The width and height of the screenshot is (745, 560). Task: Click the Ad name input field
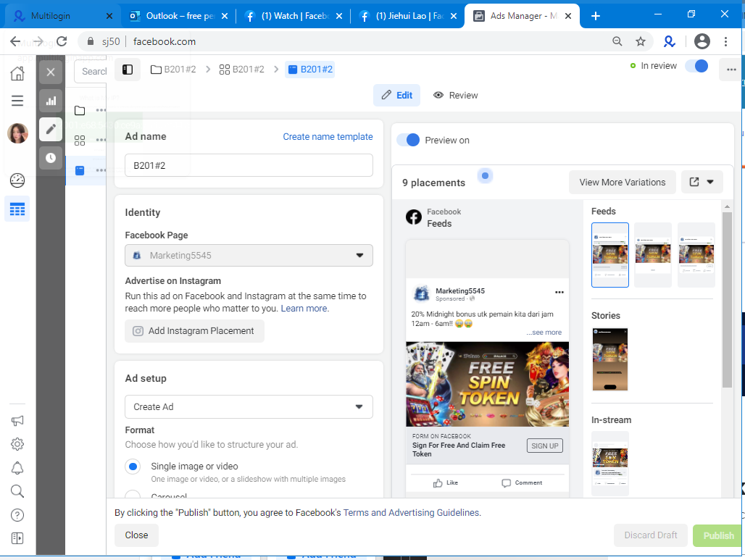pyautogui.click(x=249, y=165)
